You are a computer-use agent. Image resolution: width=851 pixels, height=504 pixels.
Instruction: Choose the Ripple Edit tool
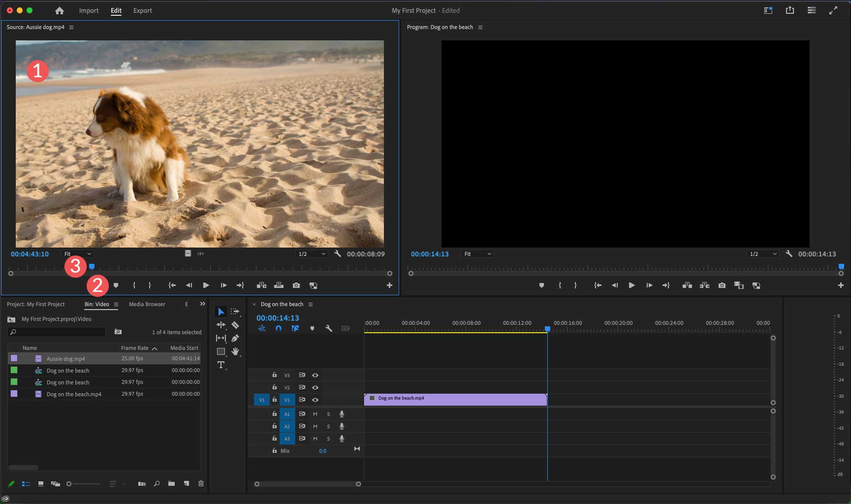point(221,325)
